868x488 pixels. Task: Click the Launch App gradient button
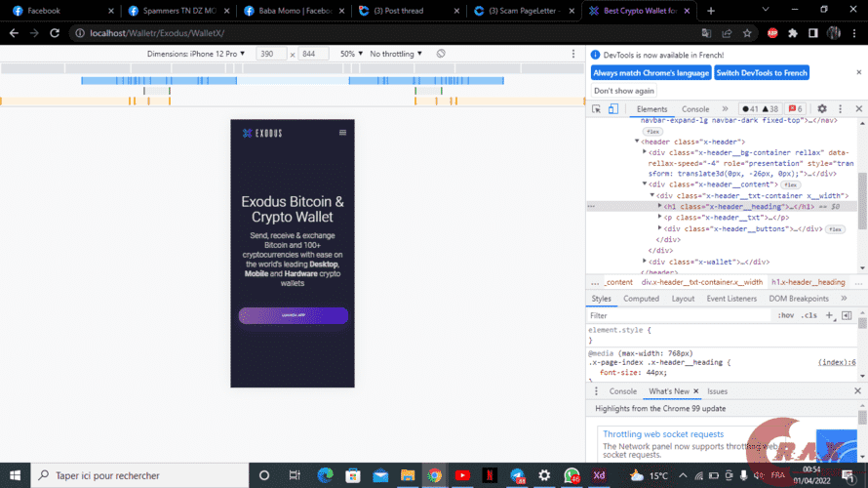click(293, 315)
